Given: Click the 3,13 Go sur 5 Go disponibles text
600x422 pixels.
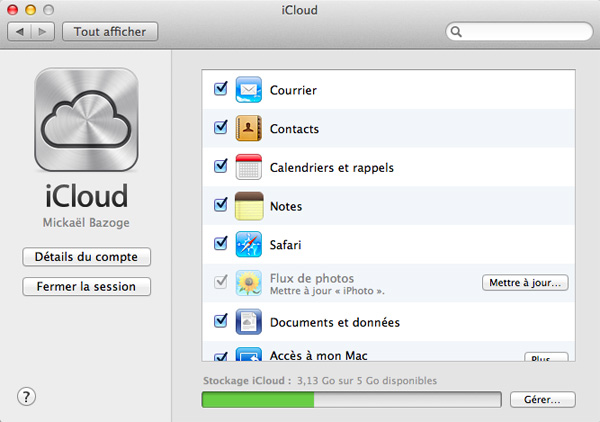Looking at the screenshot, I should coord(367,381).
